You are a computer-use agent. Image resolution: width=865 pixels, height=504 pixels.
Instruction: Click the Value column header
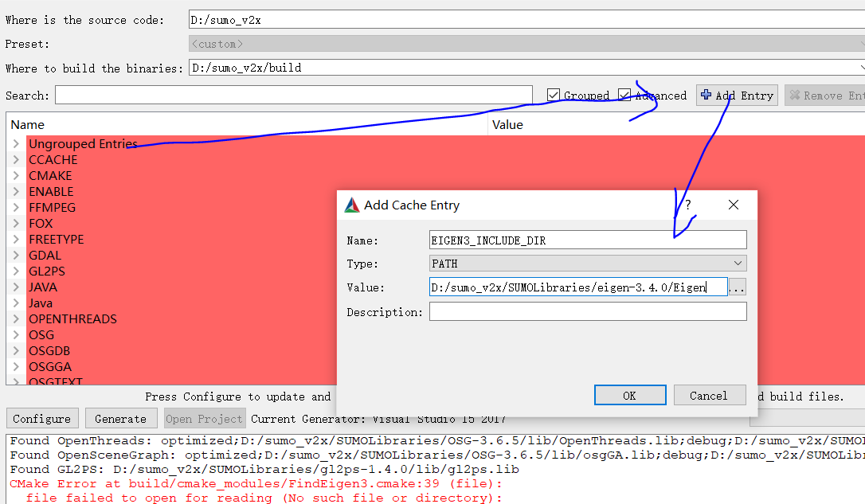(x=507, y=125)
